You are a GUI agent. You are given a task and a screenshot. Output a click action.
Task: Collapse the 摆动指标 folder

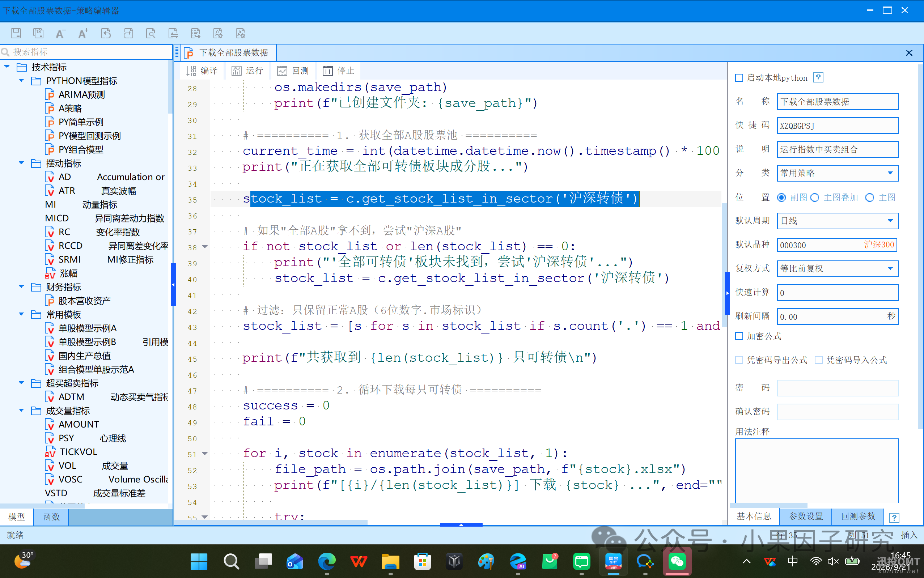pyautogui.click(x=21, y=163)
